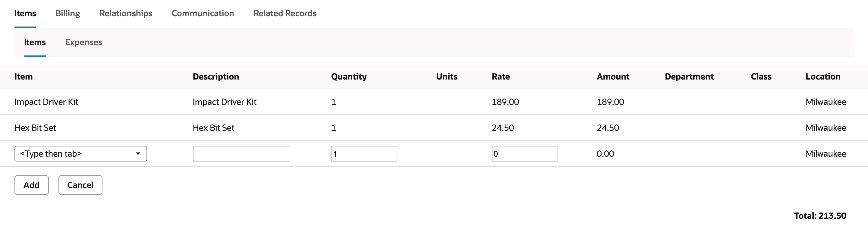This screenshot has width=868, height=229.
Task: Click the Amount column header
Action: tap(613, 77)
